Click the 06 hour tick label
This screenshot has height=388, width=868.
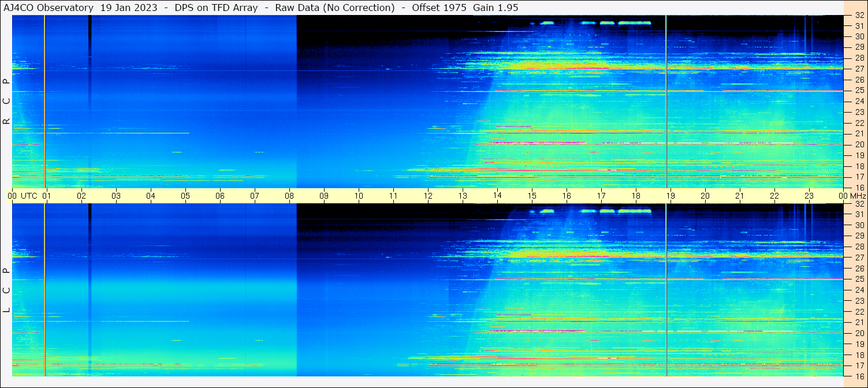[x=220, y=196]
